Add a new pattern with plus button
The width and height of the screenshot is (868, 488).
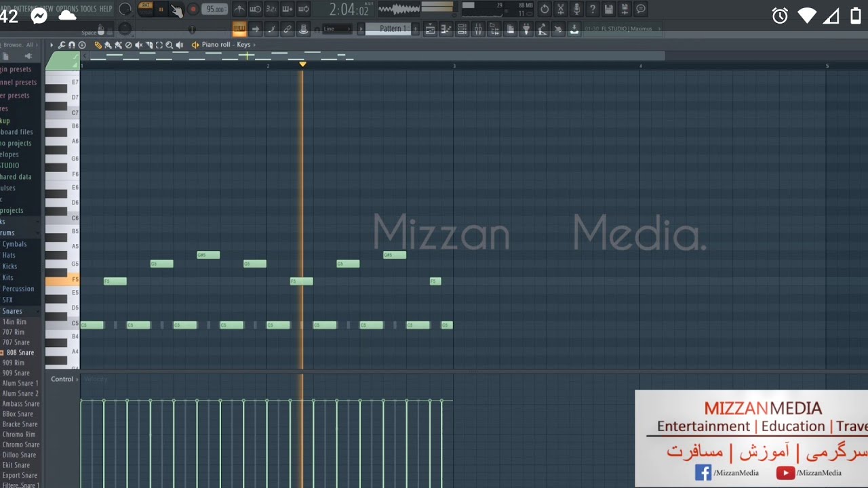point(416,28)
